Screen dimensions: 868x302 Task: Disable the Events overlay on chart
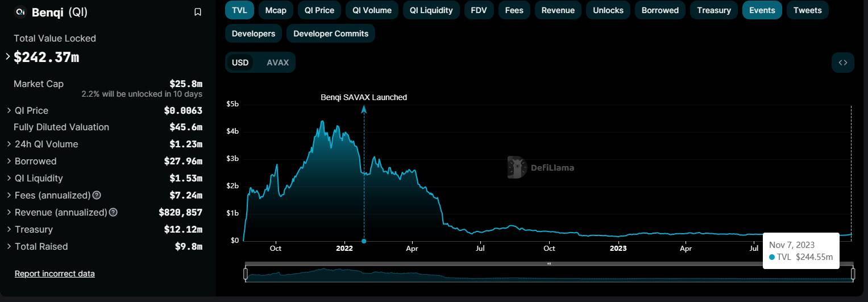(x=762, y=10)
